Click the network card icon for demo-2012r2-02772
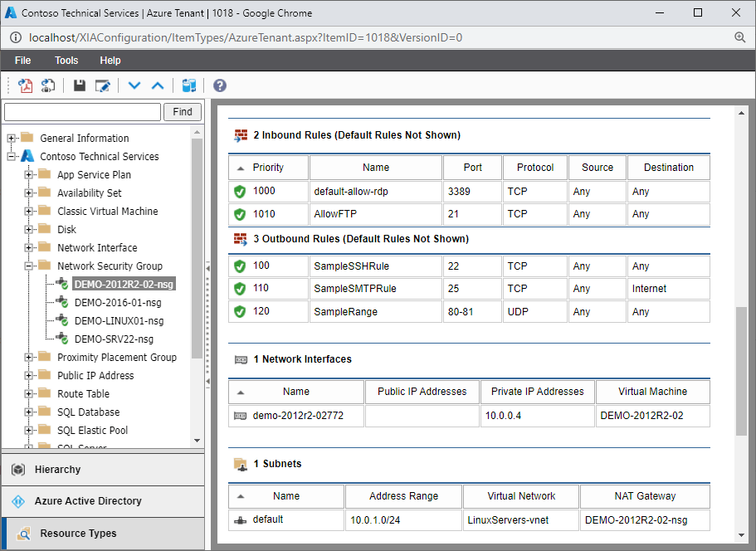The width and height of the screenshot is (756, 551). click(240, 416)
